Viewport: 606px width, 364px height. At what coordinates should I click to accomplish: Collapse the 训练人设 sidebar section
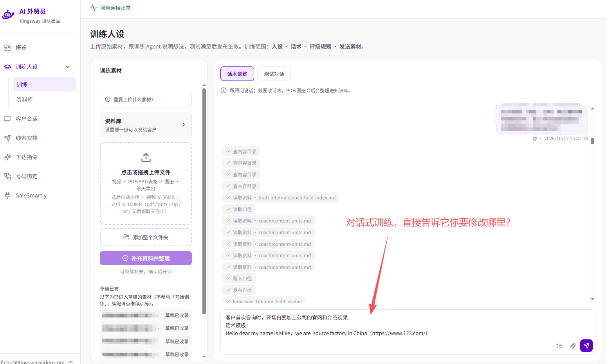pos(68,67)
